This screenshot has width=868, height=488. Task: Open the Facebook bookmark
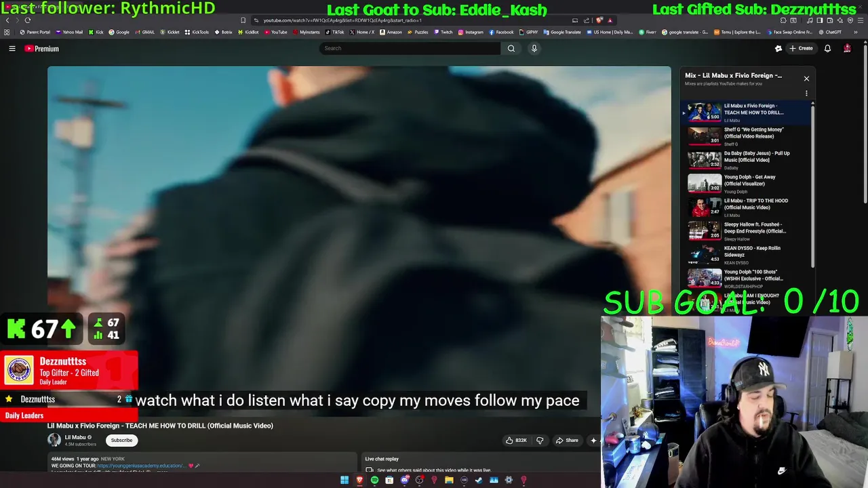coord(501,32)
